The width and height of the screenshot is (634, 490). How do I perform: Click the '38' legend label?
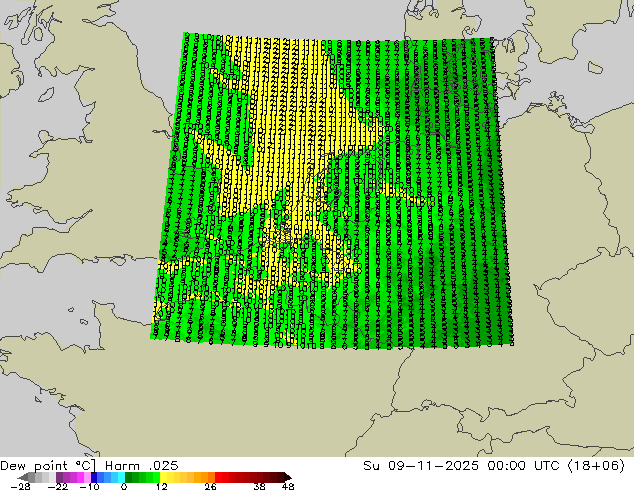(260, 486)
